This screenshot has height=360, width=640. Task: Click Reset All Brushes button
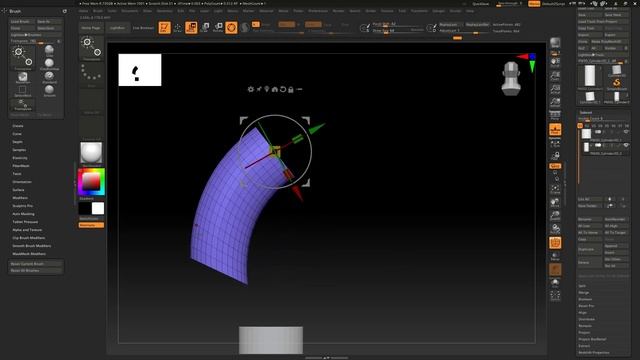coord(36,271)
